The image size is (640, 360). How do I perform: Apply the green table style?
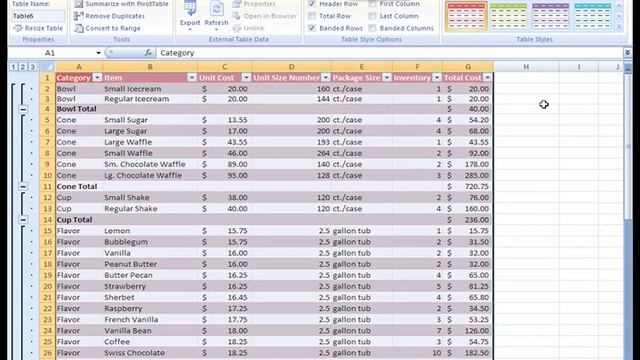508,16
